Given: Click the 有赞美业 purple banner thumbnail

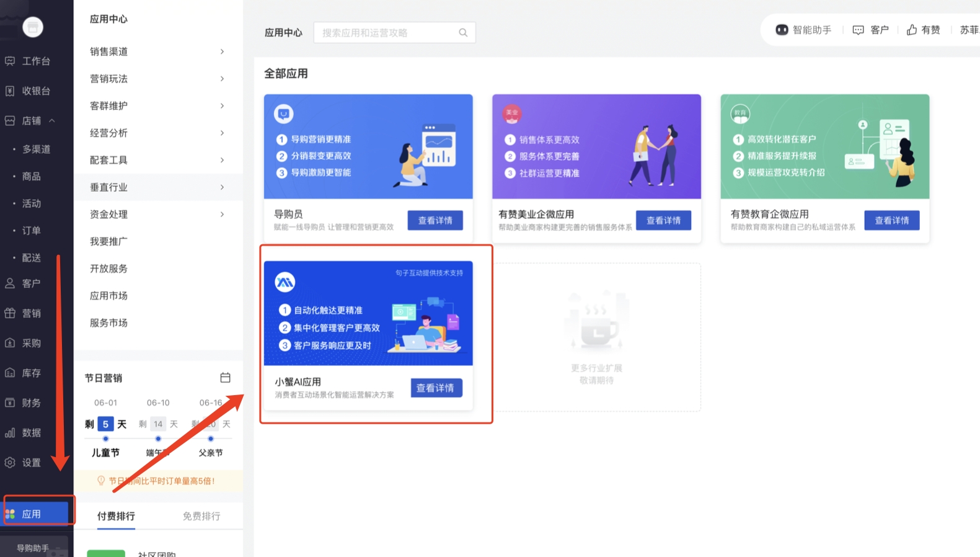Looking at the screenshot, I should (x=596, y=146).
